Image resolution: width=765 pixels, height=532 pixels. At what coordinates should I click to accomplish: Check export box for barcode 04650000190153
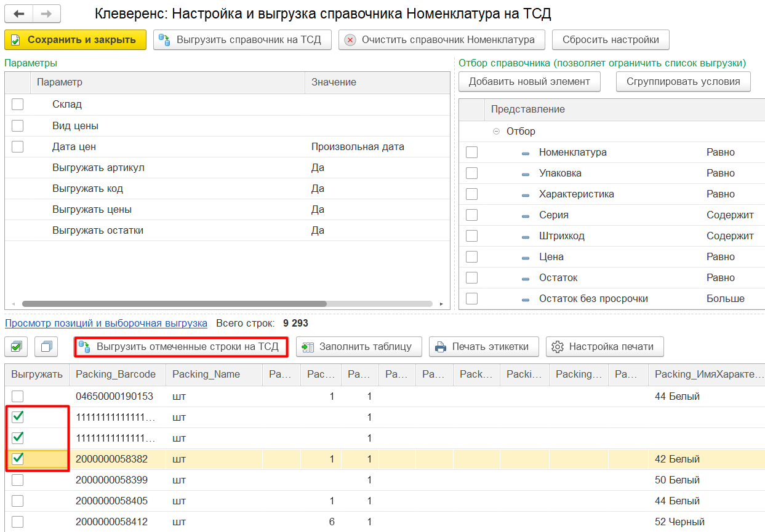click(17, 397)
